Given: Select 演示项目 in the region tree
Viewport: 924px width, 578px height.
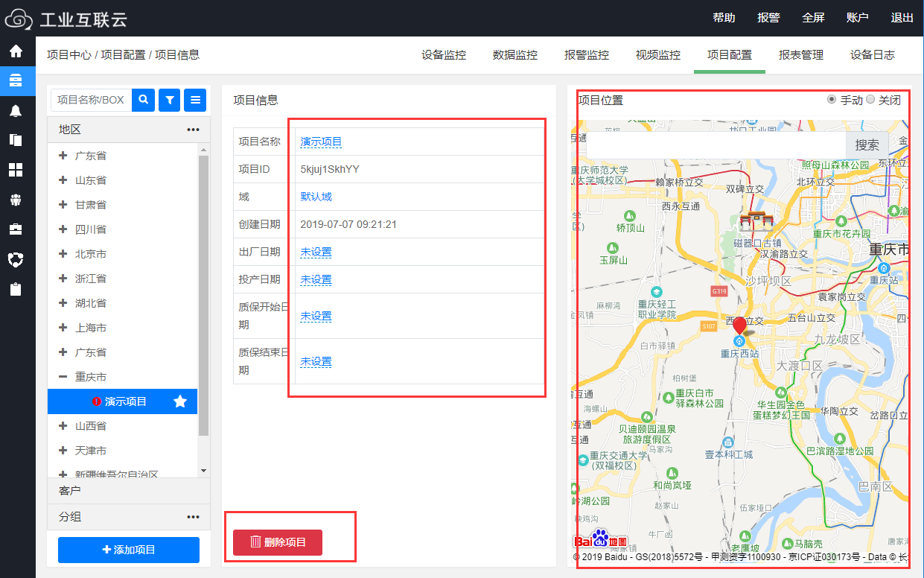Looking at the screenshot, I should click(x=123, y=401).
